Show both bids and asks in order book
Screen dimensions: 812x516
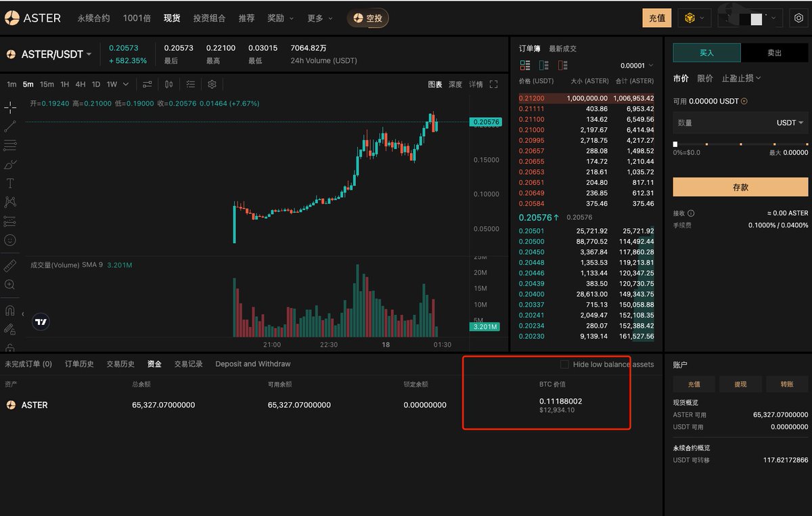(525, 65)
